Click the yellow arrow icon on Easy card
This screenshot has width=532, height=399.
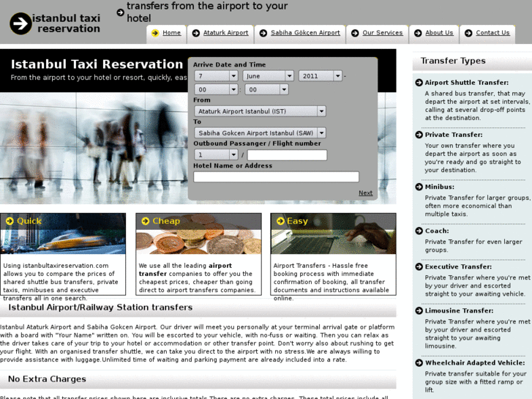point(280,221)
